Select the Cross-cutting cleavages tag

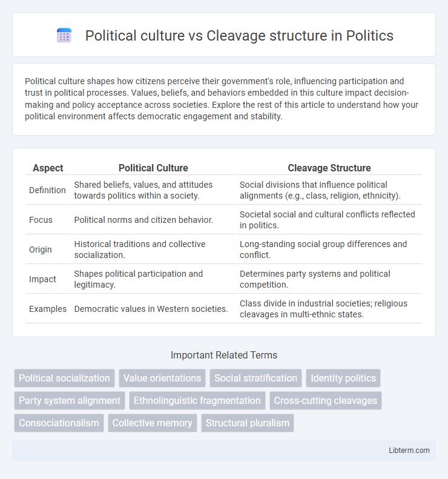point(326,400)
